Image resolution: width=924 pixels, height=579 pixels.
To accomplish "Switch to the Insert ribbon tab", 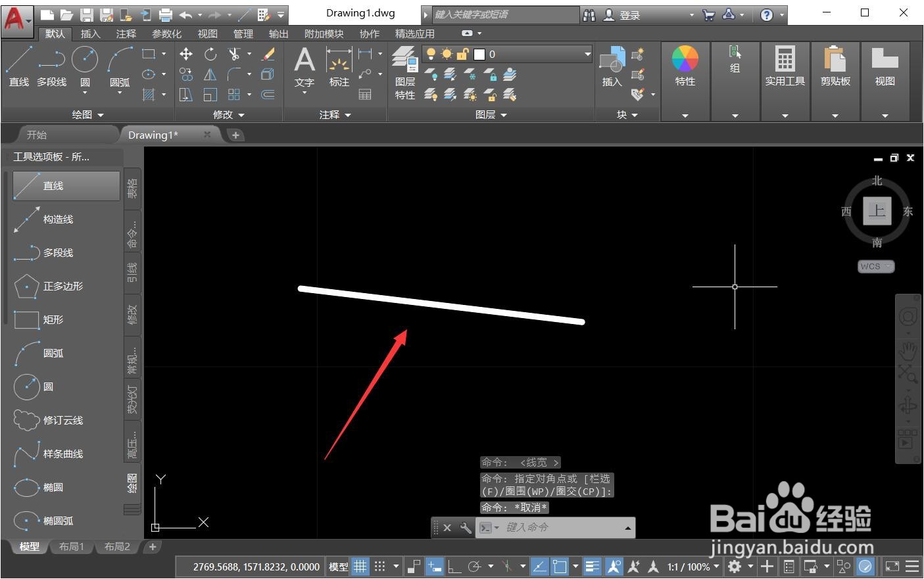I will [90, 34].
